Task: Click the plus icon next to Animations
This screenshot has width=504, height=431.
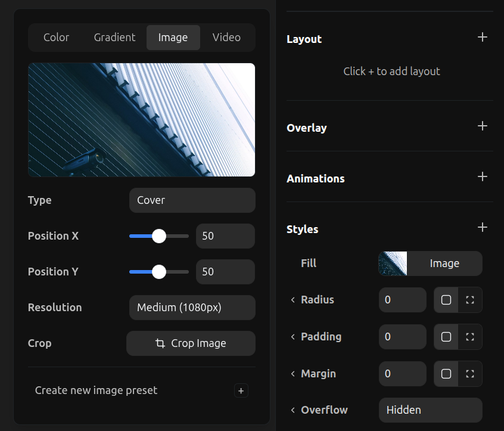Action: (x=483, y=177)
